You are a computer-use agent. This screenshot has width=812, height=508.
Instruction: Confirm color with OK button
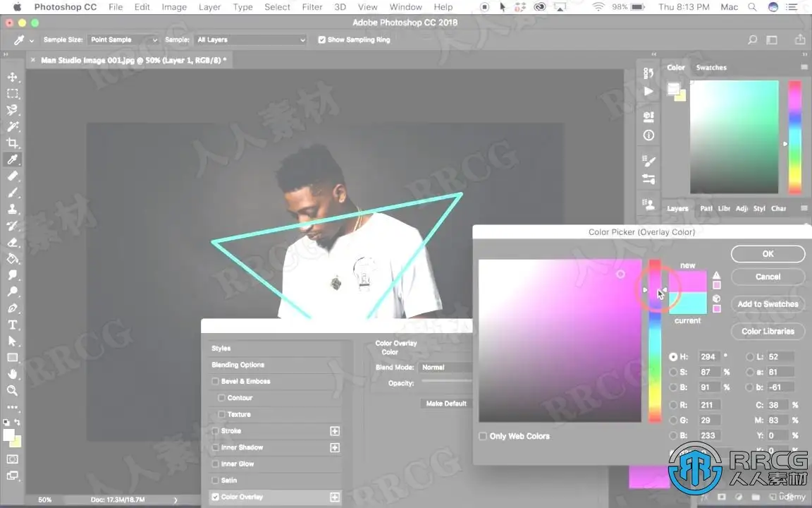pos(768,253)
